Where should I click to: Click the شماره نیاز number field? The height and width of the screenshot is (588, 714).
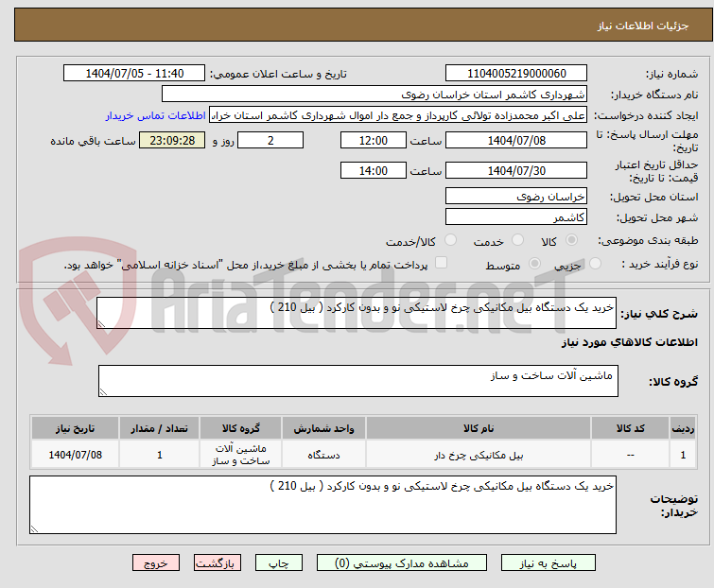click(x=516, y=74)
